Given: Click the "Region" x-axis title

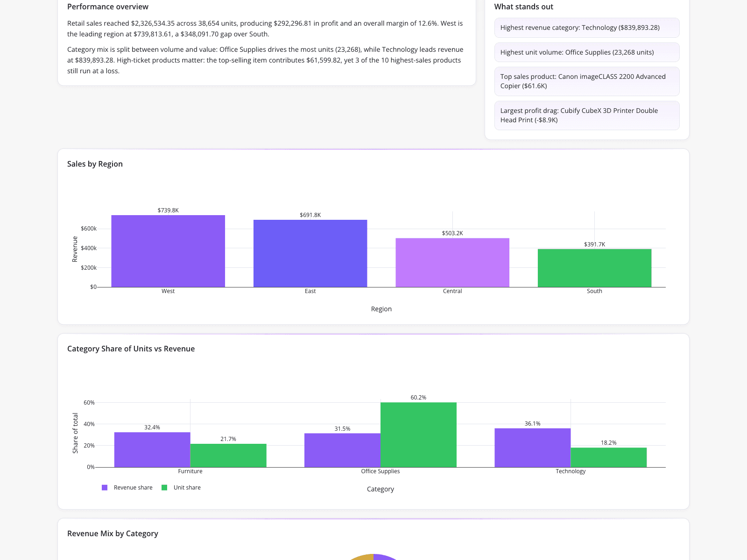Looking at the screenshot, I should tap(381, 309).
